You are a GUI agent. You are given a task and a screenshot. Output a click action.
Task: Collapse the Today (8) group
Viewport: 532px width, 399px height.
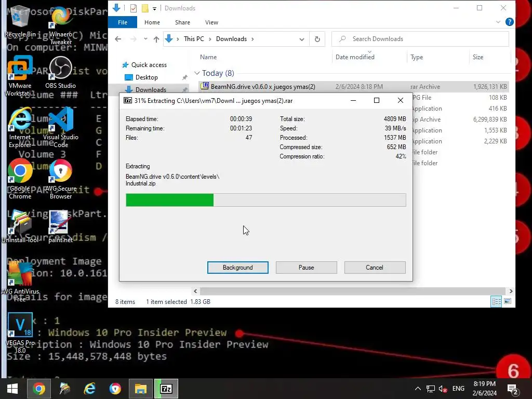(197, 73)
